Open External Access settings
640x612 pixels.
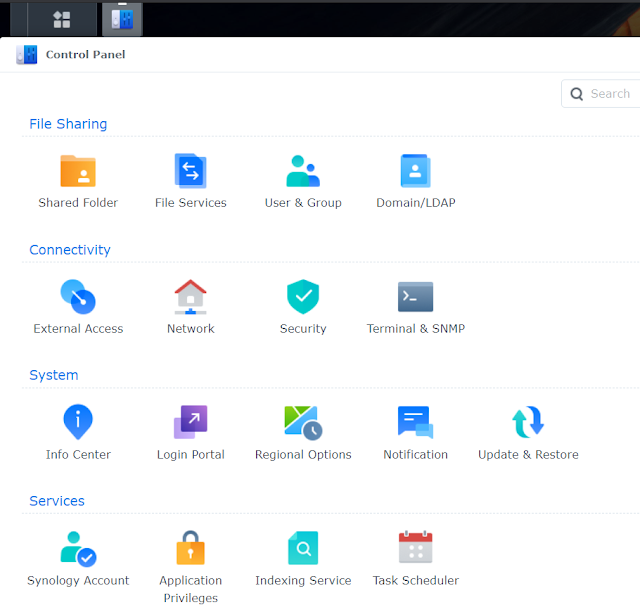point(78,307)
